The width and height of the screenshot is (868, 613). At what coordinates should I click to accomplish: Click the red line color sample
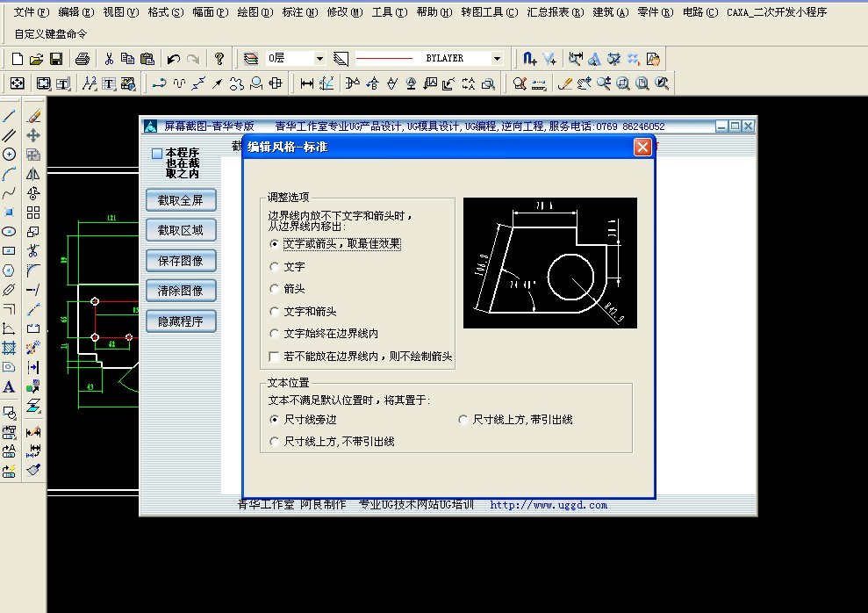point(384,58)
